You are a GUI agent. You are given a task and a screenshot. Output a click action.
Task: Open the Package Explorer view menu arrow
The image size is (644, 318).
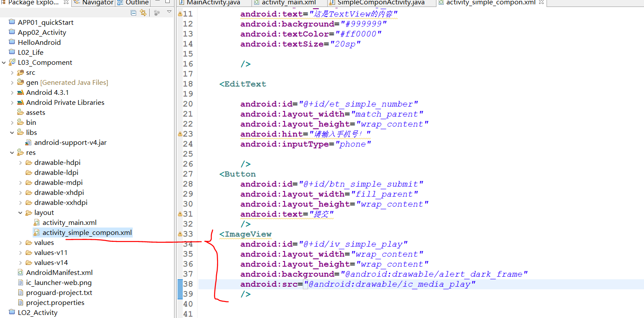tap(169, 13)
